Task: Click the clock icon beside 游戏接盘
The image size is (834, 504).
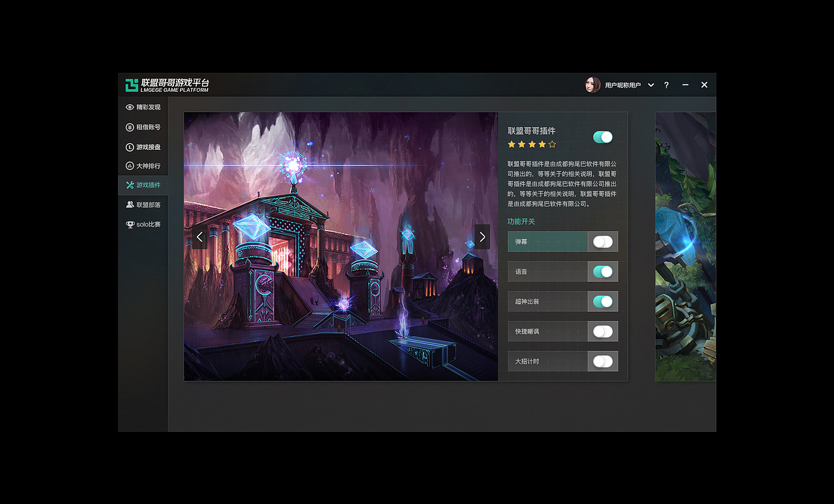Action: 130,147
